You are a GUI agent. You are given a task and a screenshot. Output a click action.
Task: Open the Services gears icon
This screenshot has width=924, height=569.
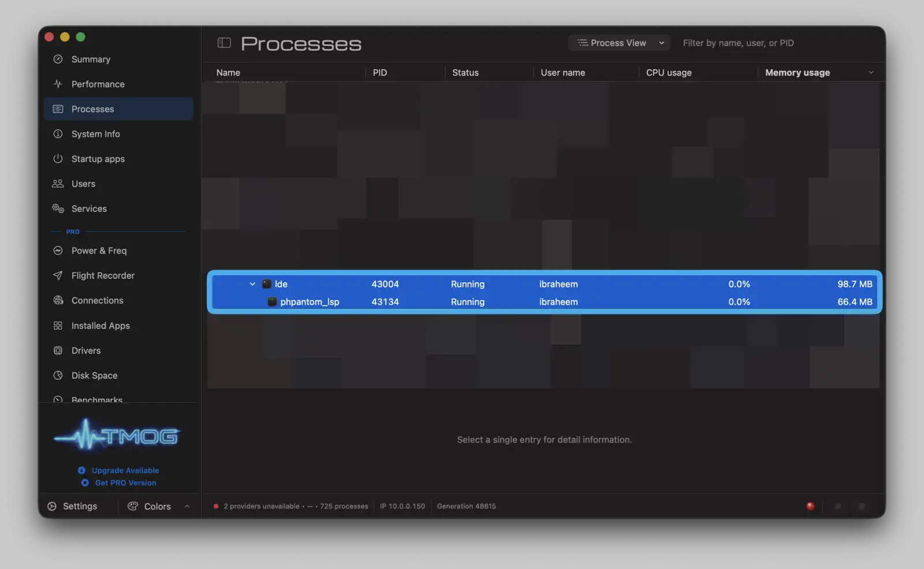(58, 208)
